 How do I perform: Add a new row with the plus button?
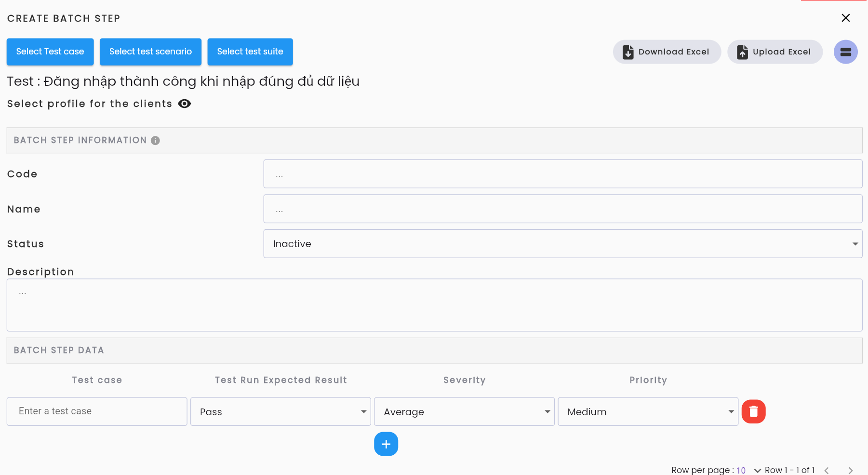point(386,444)
